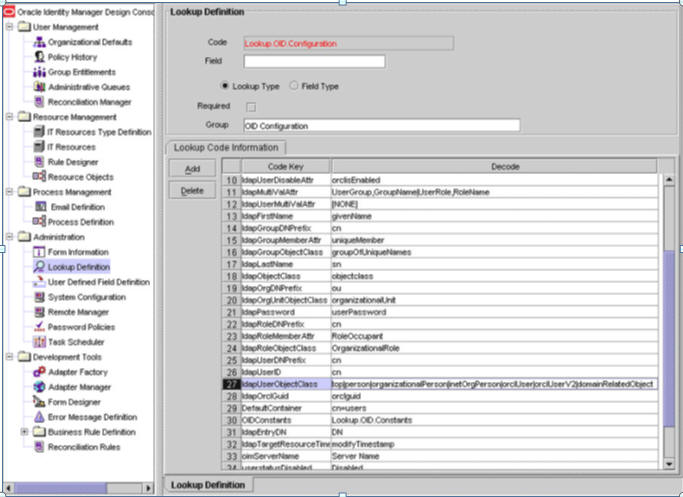Click the table scrollbar up arrow
Image resolution: width=683 pixels, height=497 pixels.
tap(669, 179)
